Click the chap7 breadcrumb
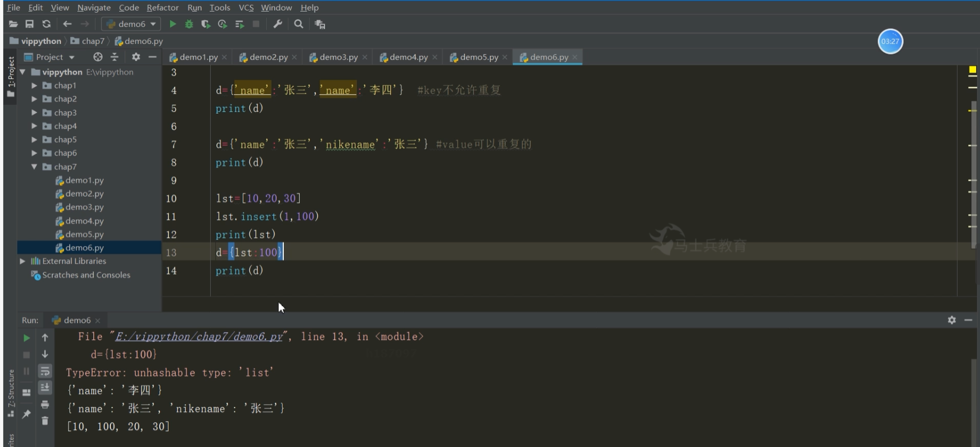 coord(87,41)
